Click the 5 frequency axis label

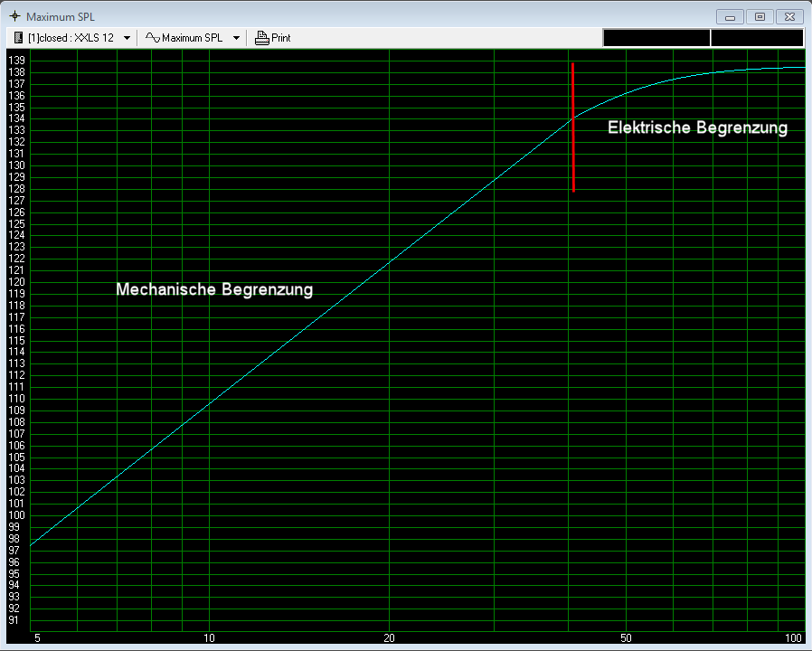[x=37, y=638]
